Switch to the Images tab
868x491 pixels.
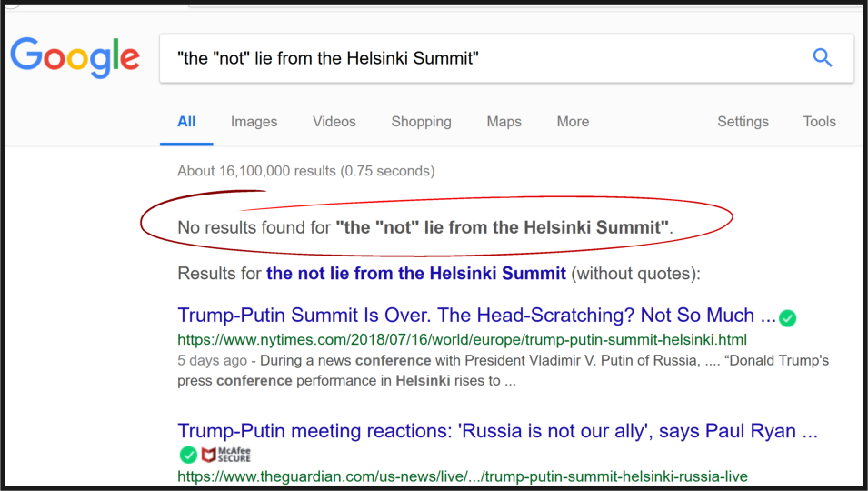point(254,122)
